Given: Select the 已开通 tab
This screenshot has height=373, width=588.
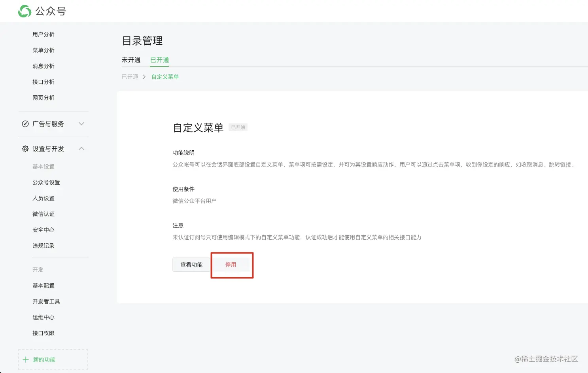Looking at the screenshot, I should (x=159, y=60).
